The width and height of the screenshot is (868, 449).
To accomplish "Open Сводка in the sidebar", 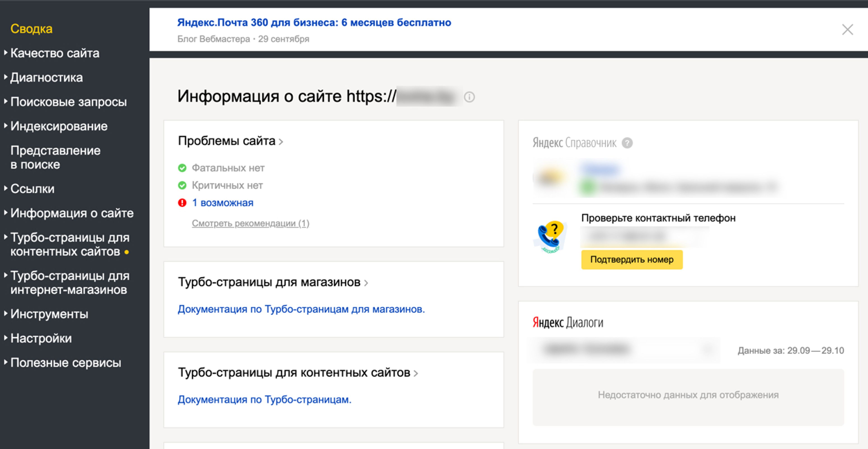I will point(31,29).
